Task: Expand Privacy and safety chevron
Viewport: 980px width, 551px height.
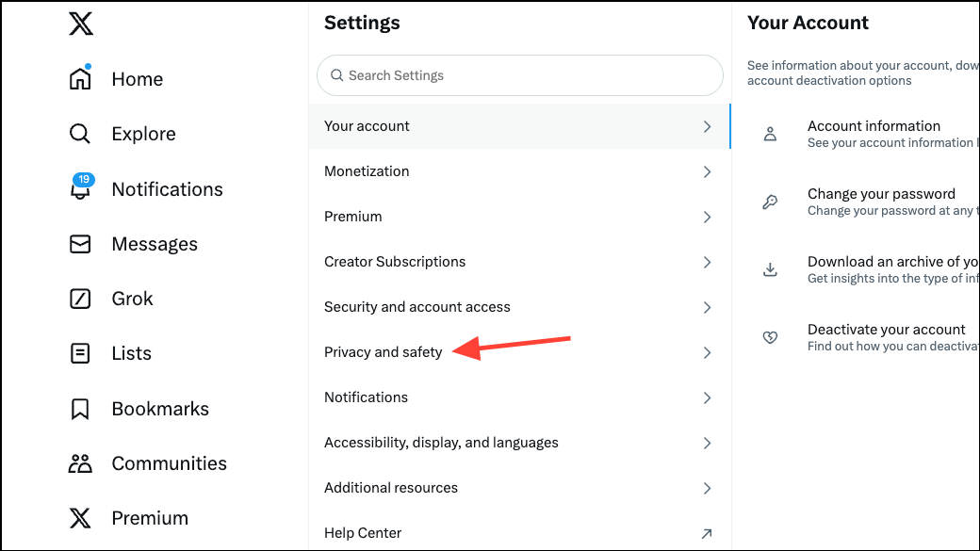Action: point(707,352)
